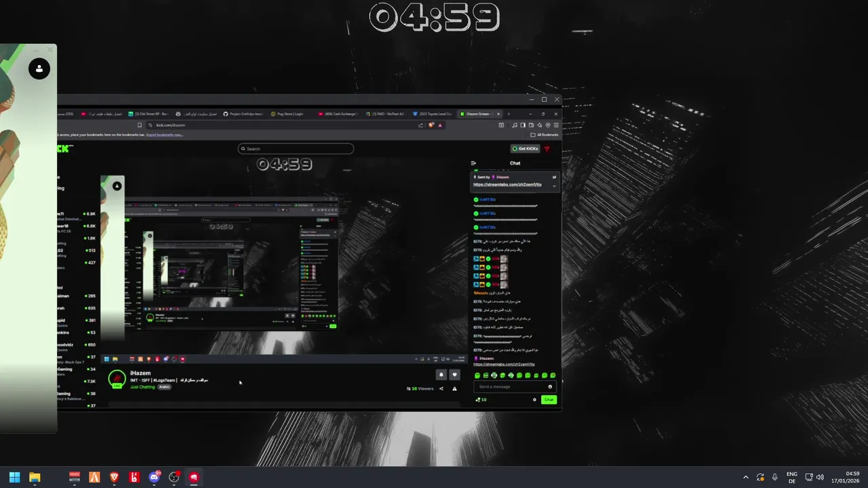Share the stream using the share icon
This screenshot has height=488, width=868.
click(x=441, y=389)
